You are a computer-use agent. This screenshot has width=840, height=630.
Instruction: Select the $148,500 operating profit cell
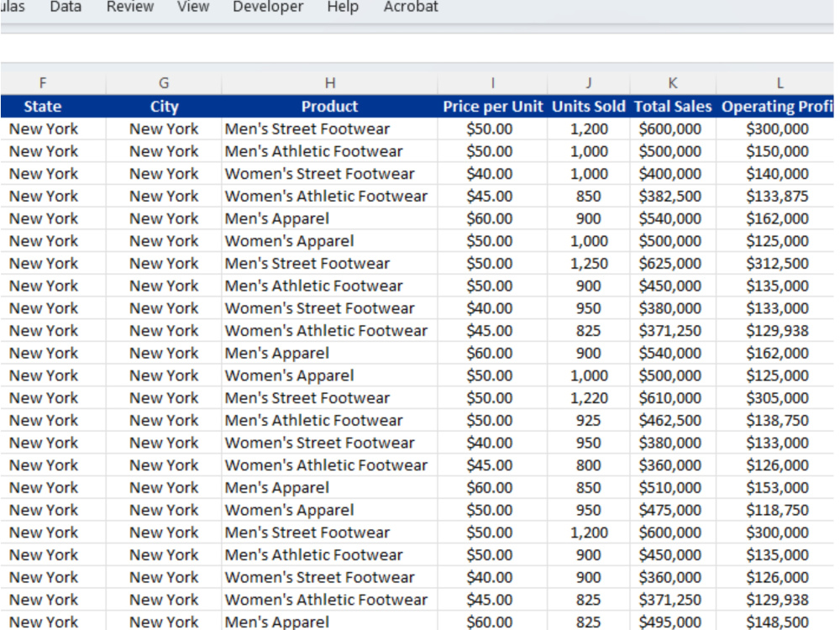pyautogui.click(x=775, y=622)
